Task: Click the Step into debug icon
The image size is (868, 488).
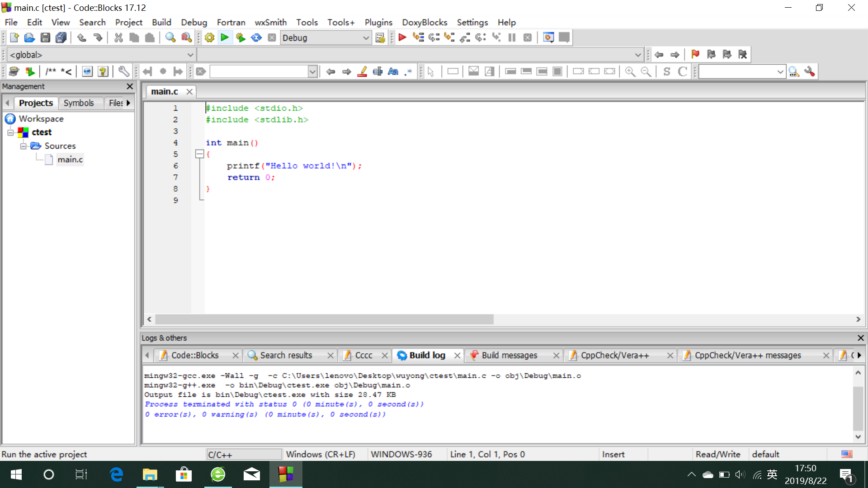Action: (x=449, y=38)
